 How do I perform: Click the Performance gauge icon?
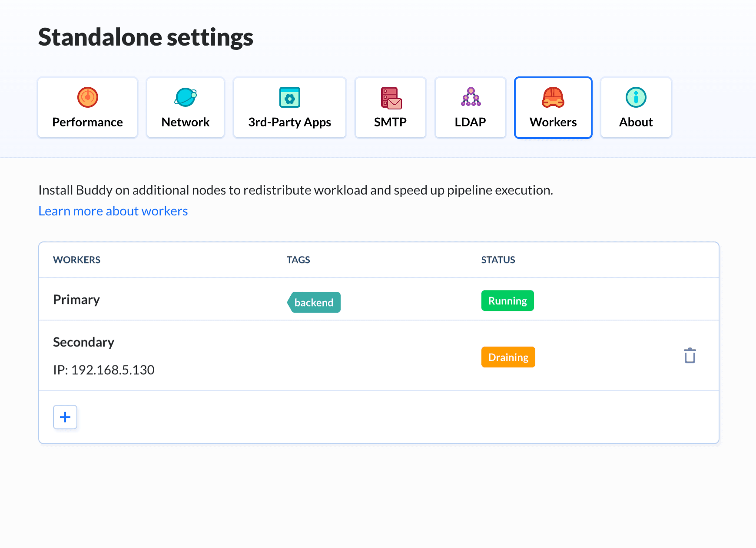click(87, 97)
